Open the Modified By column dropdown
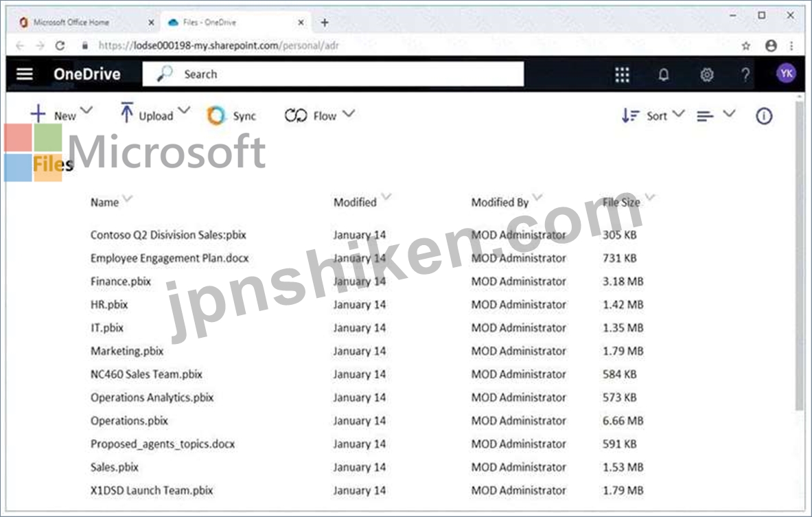This screenshot has width=812, height=517. click(x=537, y=196)
